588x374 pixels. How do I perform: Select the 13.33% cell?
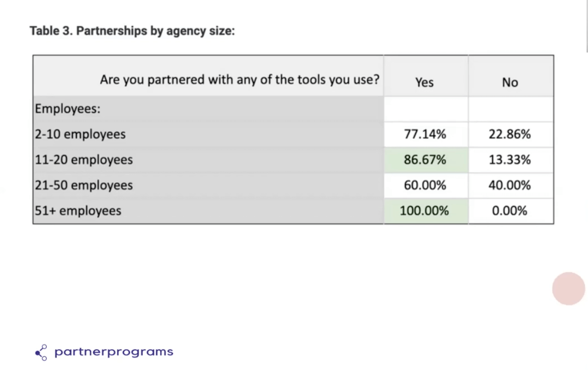click(x=511, y=160)
